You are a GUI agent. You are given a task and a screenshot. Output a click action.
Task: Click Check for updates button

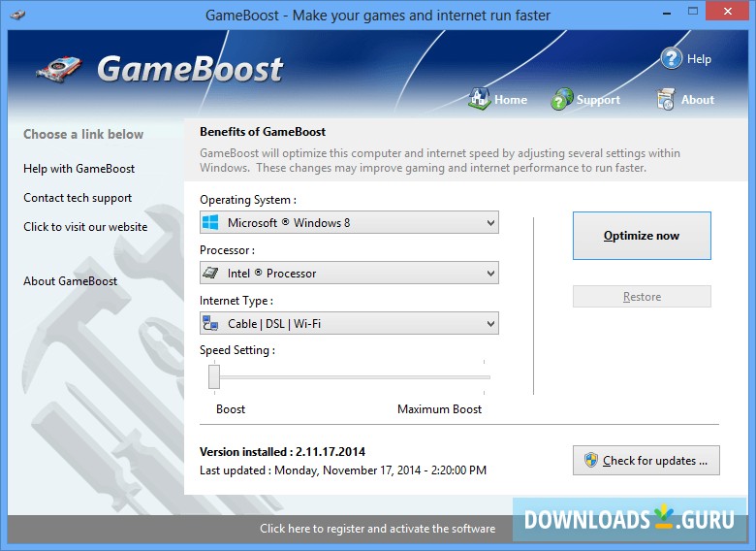(646, 460)
